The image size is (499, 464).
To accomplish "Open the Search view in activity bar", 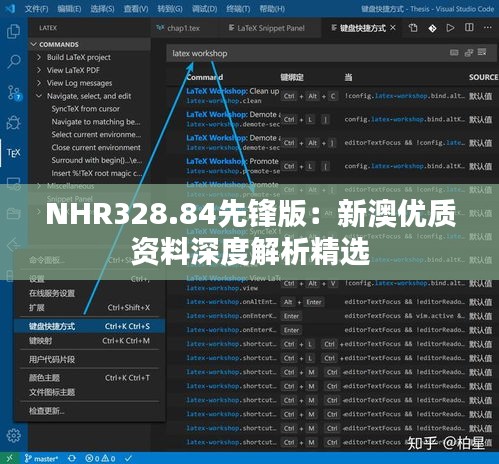I will click(x=13, y=62).
